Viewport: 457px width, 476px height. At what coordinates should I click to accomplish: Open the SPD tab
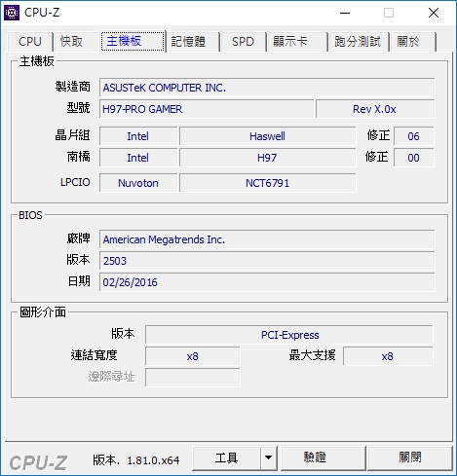pos(243,42)
